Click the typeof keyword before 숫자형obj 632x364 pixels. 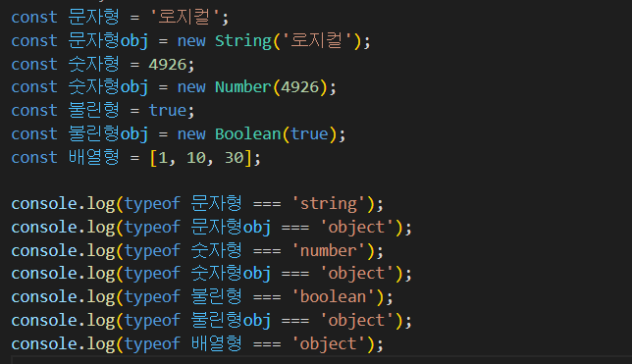pyautogui.click(x=152, y=274)
